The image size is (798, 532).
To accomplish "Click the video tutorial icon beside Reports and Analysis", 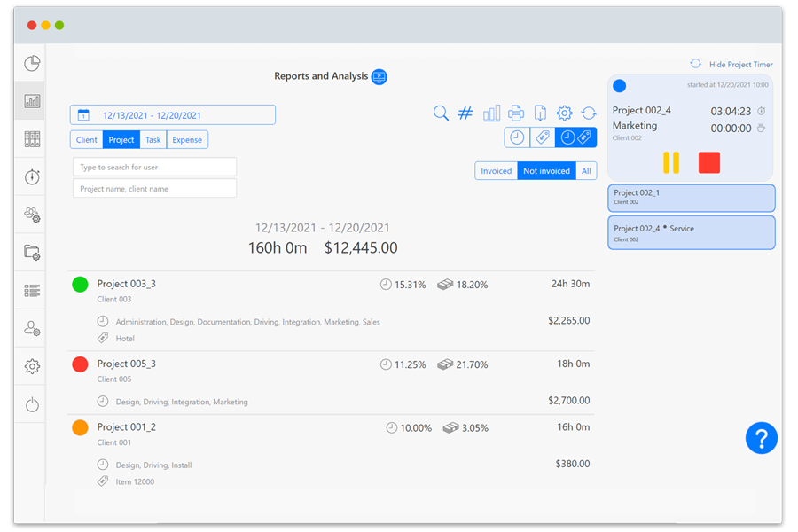I will 379,77.
